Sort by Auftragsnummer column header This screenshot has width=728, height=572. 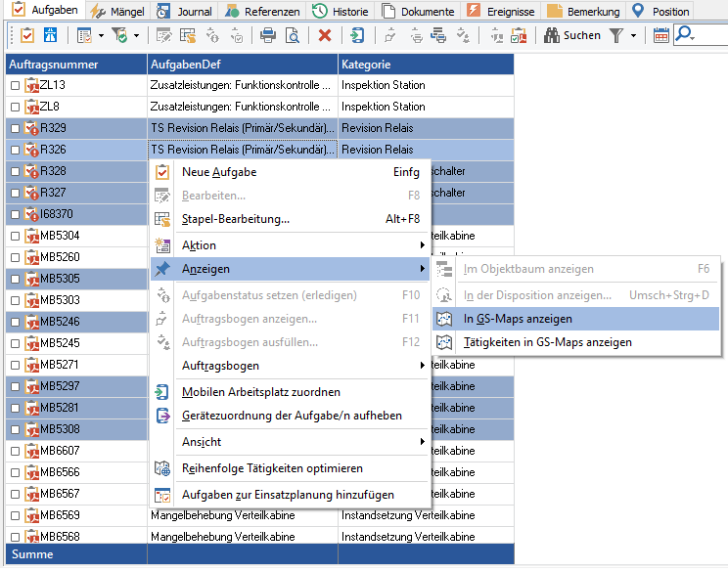point(76,64)
